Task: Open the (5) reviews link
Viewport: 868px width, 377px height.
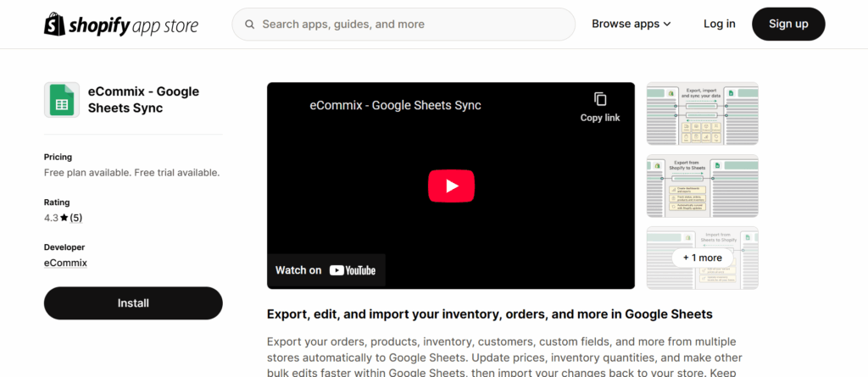Action: [x=75, y=218]
